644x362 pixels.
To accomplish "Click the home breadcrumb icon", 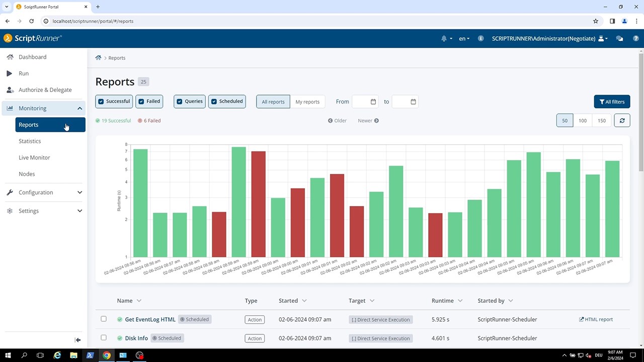I will (x=98, y=58).
